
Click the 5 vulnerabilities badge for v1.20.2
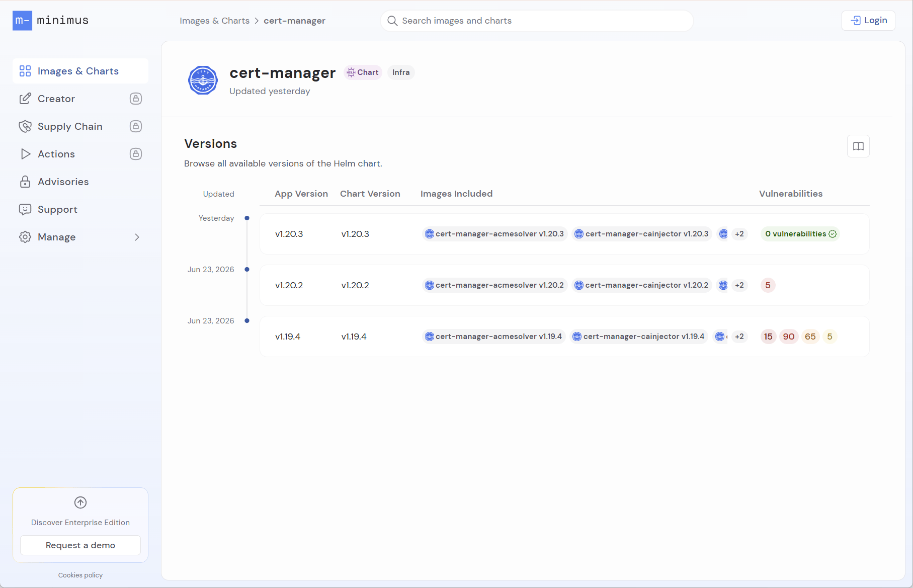click(x=768, y=285)
